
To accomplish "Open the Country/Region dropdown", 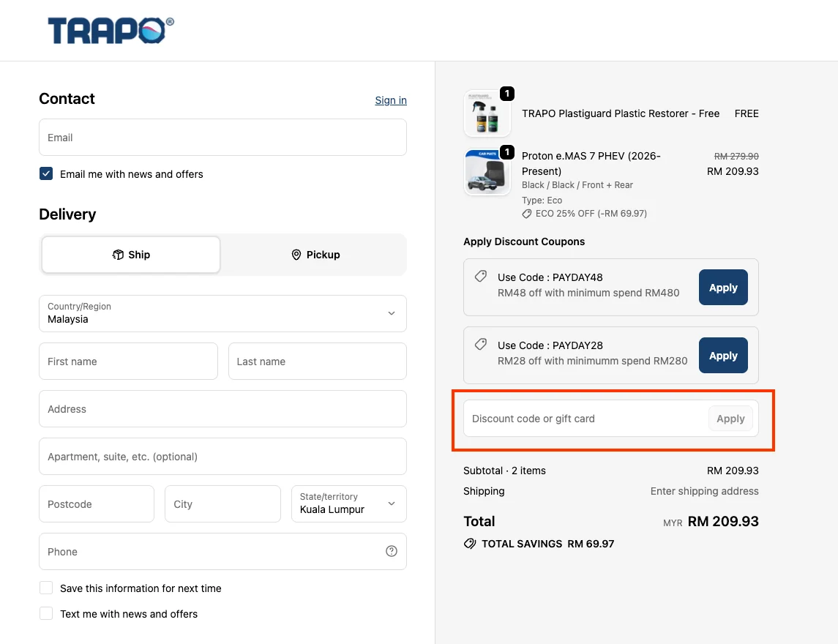I will [223, 313].
